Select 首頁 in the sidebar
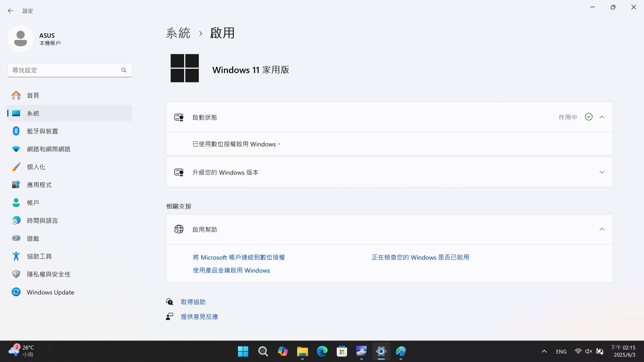Viewport: 644px width, 362px height. coord(69,95)
